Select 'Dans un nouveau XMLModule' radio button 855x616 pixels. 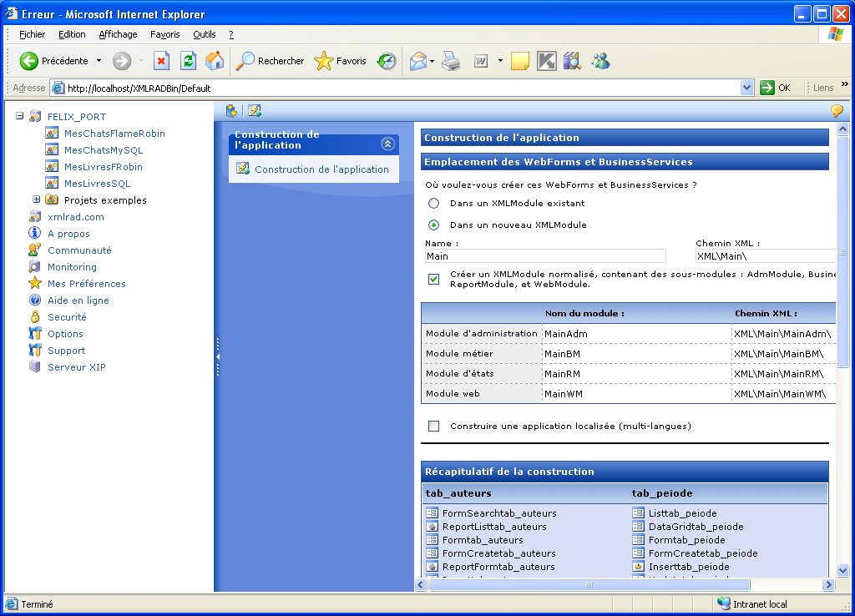click(x=433, y=225)
